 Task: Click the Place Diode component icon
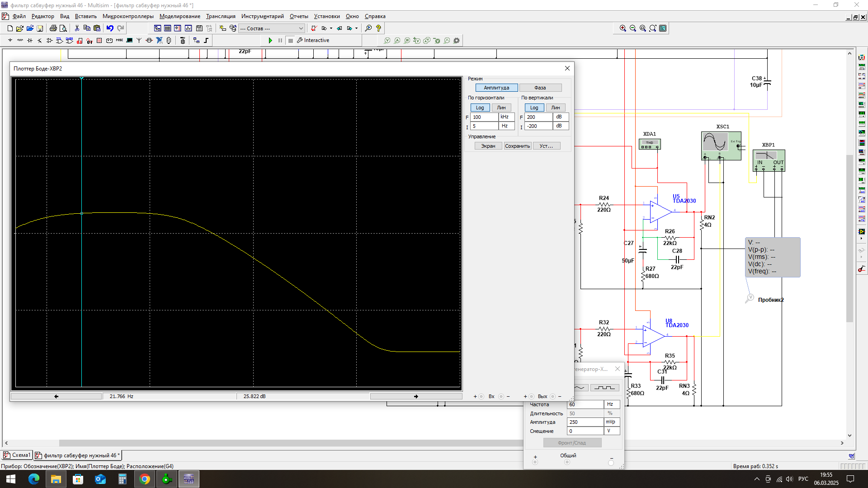click(x=30, y=40)
